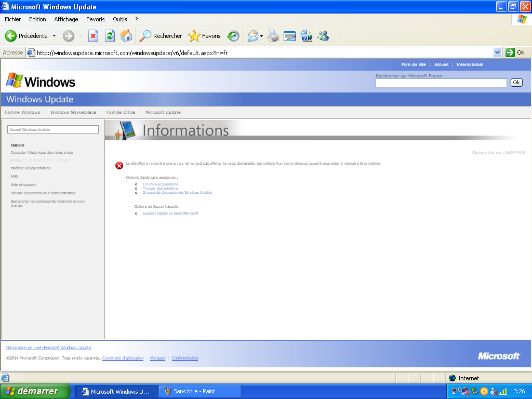
Task: Click the Trouver des solutions link
Action: (x=161, y=188)
